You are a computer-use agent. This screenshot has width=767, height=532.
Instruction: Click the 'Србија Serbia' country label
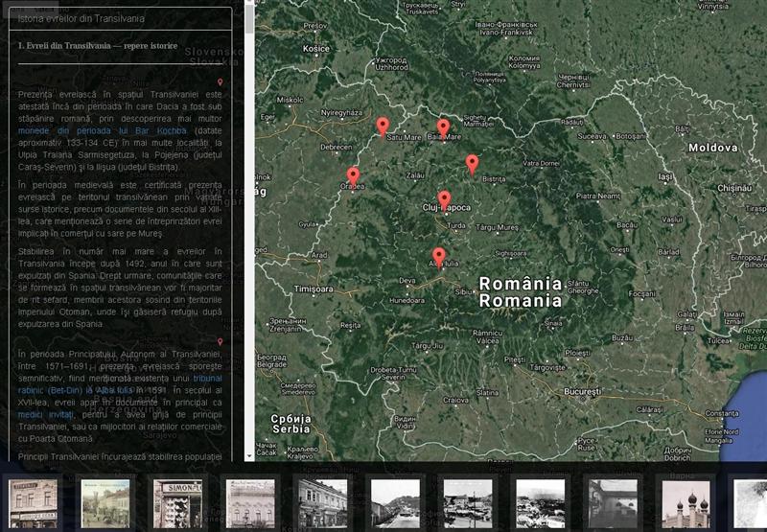click(291, 424)
